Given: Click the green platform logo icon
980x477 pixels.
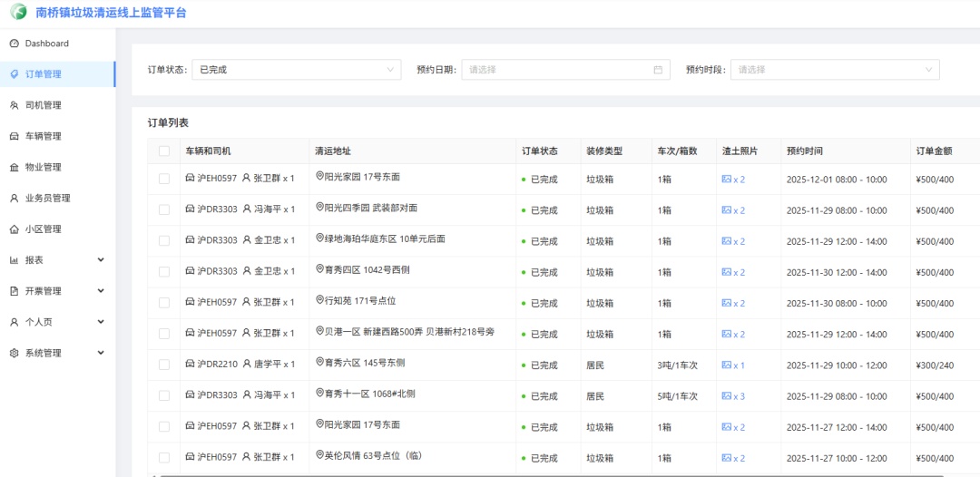Looking at the screenshot, I should (18, 13).
